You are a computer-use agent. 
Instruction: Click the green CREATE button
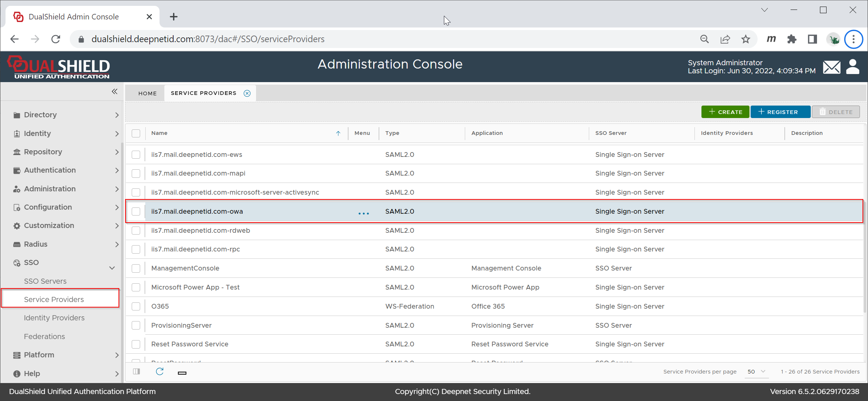pyautogui.click(x=725, y=112)
